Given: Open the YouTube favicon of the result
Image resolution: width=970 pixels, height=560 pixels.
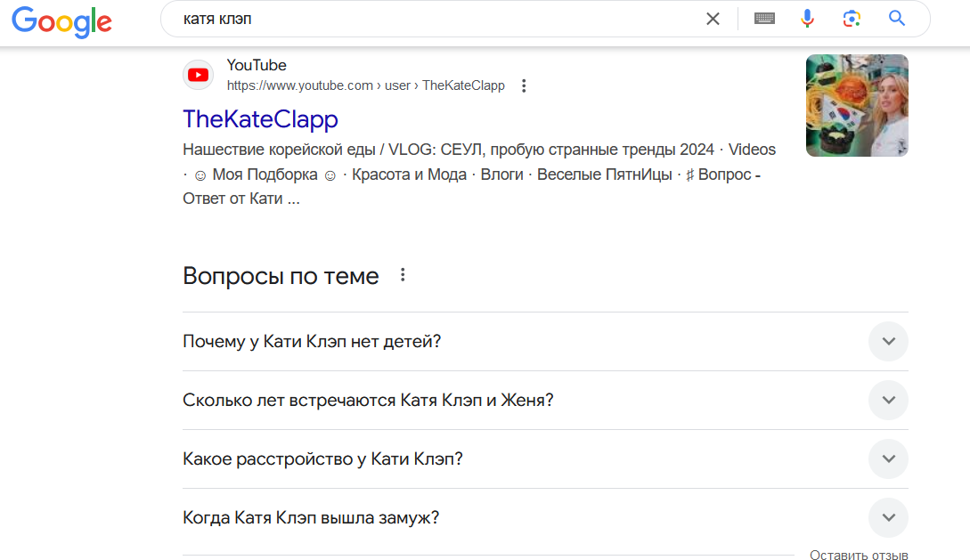Looking at the screenshot, I should [x=198, y=75].
